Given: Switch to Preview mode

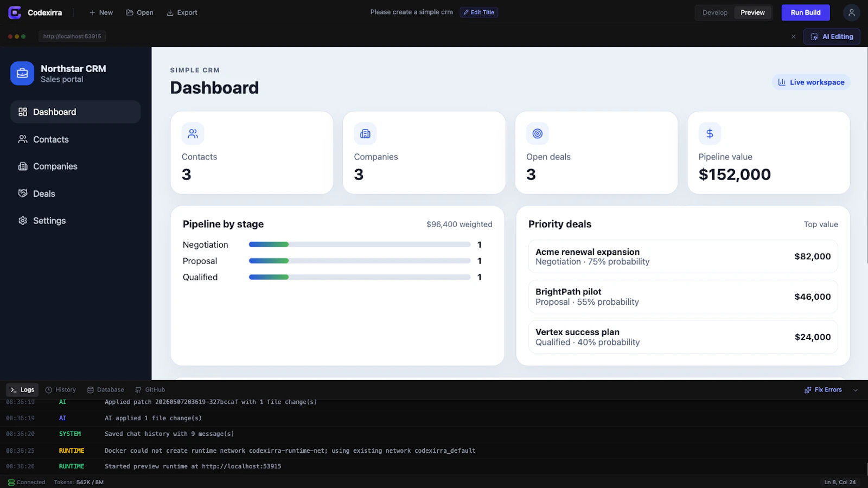Looking at the screenshot, I should (x=752, y=12).
